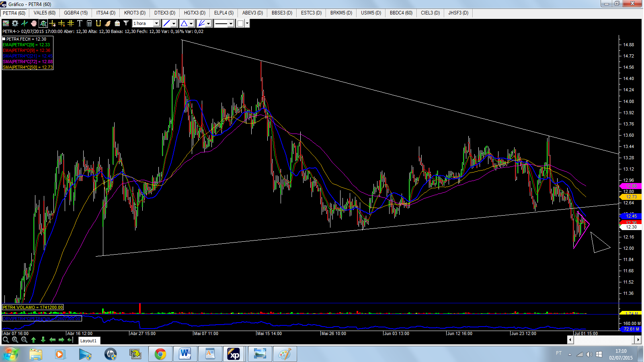This screenshot has width=644, height=362.
Task: Click the PETR4 (60) active tab
Action: coord(14,13)
